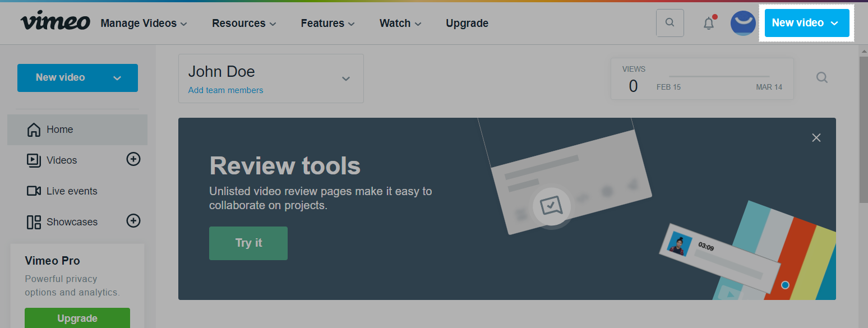Screen dimensions: 868x328
Task: Open the user avatar menu
Action: (743, 23)
